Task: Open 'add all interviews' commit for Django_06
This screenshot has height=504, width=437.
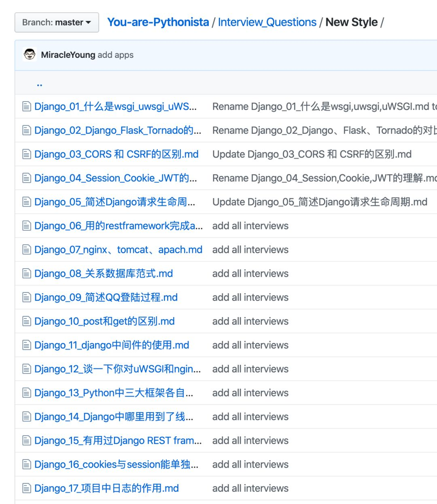Action: pyautogui.click(x=250, y=226)
